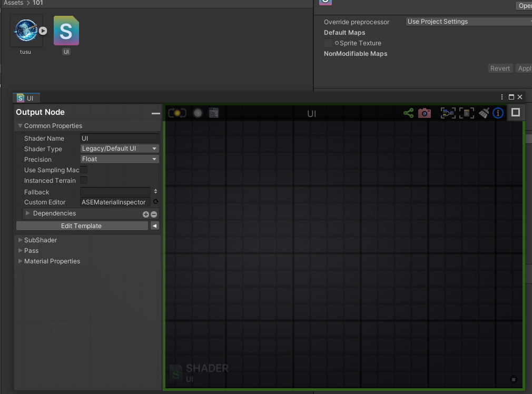Screen dimensions: 532x394
Task: Select the tusu asset thumbnail
Action: 26,31
